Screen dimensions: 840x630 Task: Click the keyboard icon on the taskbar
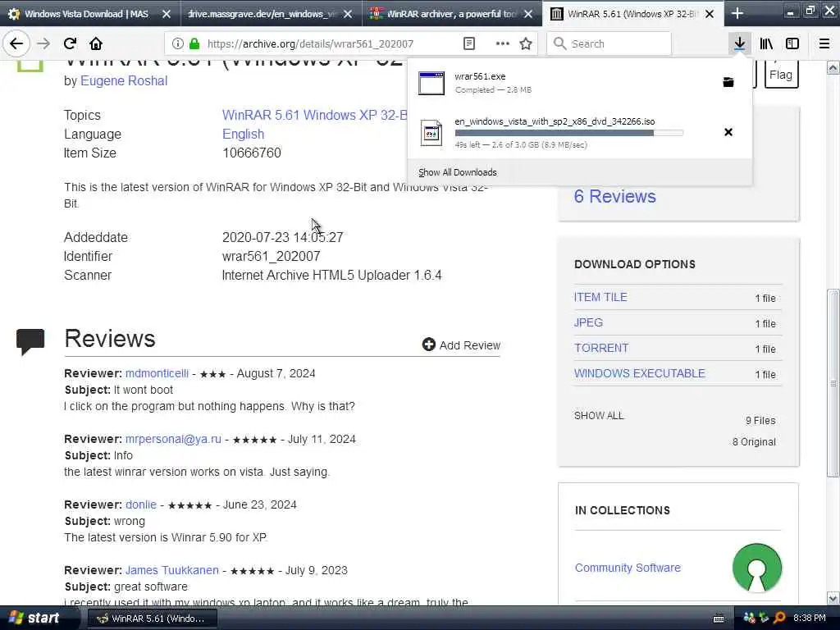(719, 619)
